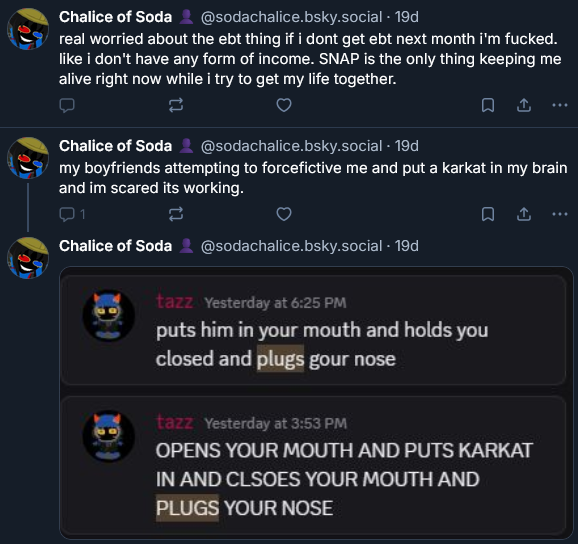Screen dimensions: 578x544
Task: Open avatar next to the image post
Action: (28, 258)
